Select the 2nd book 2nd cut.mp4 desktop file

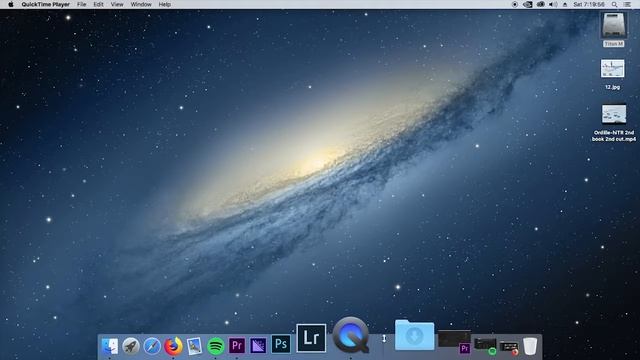613,123
